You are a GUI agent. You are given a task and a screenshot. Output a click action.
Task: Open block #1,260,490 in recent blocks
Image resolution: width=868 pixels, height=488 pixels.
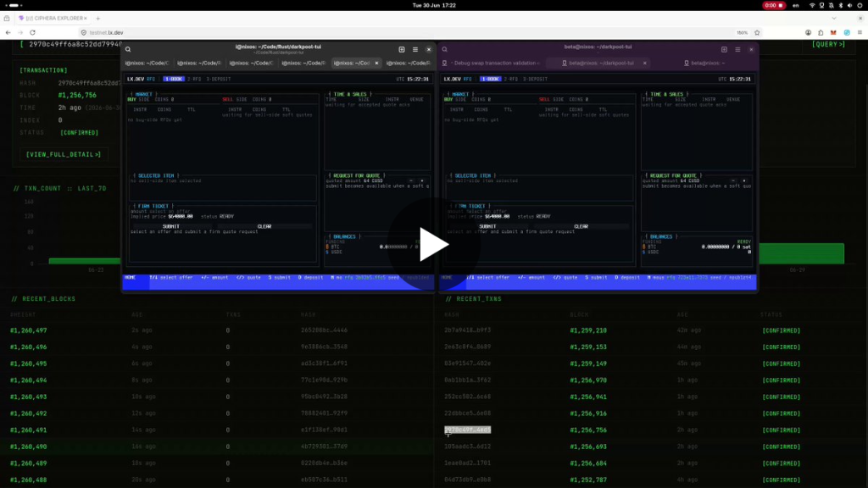(x=28, y=446)
